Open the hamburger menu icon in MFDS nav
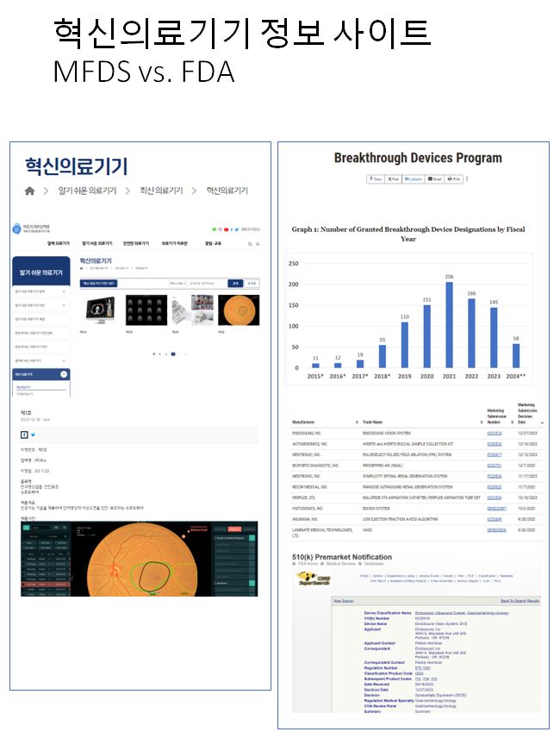This screenshot has width=560, height=738. click(258, 244)
